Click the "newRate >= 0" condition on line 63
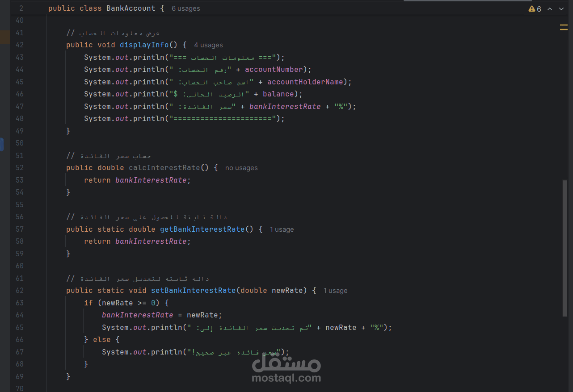 (x=129, y=303)
